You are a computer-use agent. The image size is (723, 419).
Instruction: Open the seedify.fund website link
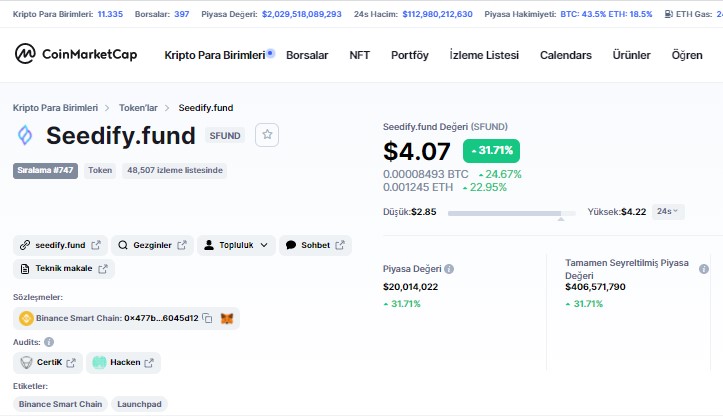[60, 245]
